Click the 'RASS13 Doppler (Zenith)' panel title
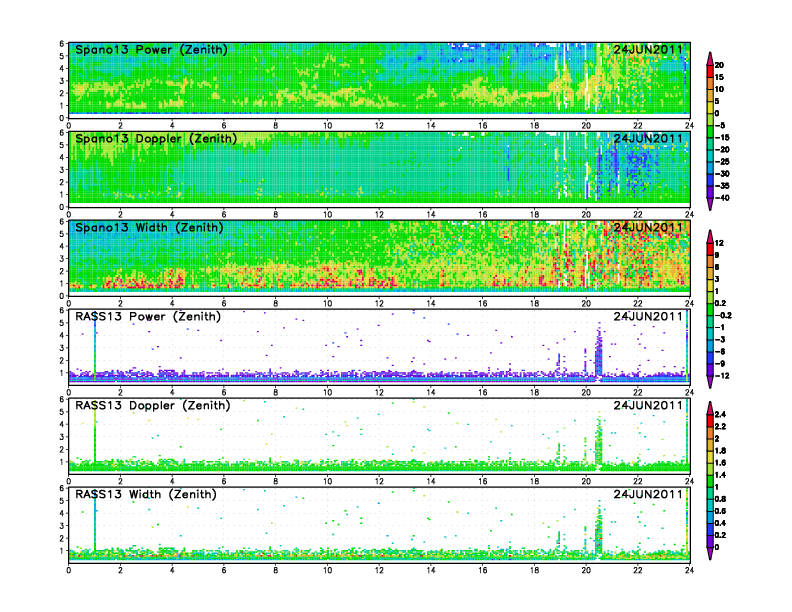Viewport: 792px width, 612px height. coord(153,405)
